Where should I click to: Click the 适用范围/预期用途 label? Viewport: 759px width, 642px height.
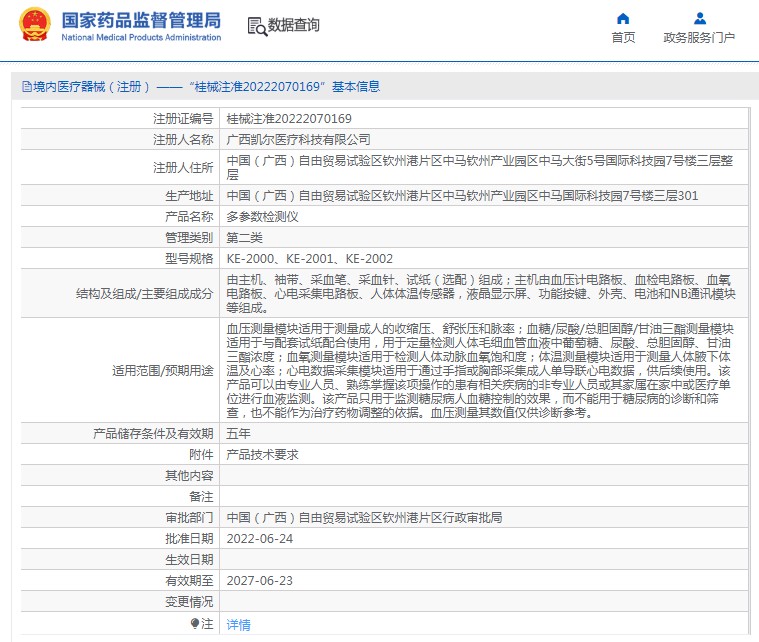click(x=163, y=370)
